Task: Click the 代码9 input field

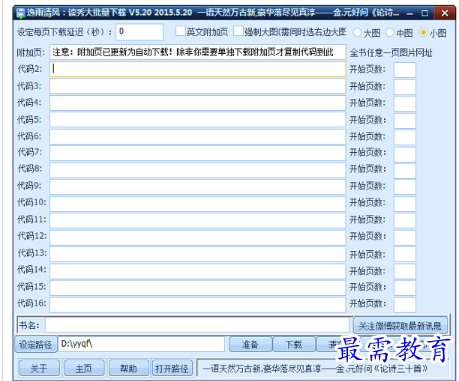Action: coord(198,186)
